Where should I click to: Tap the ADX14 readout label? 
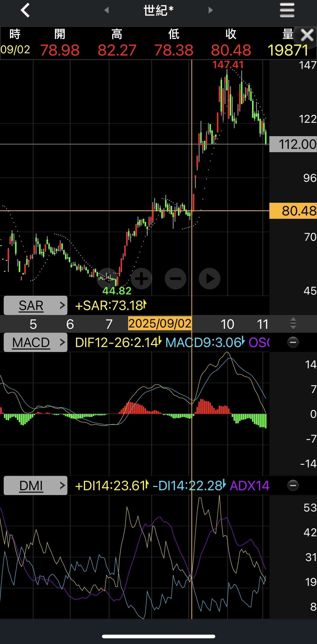[x=249, y=485]
